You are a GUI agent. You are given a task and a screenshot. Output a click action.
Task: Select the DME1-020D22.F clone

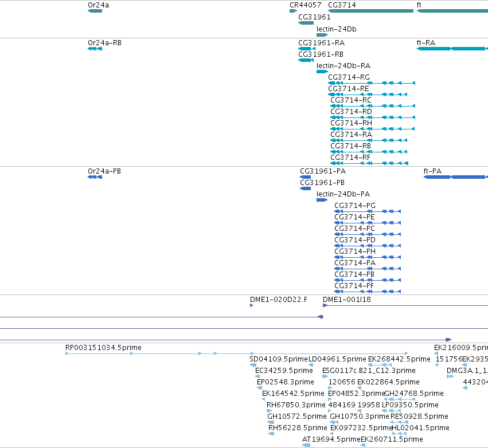[x=252, y=305]
